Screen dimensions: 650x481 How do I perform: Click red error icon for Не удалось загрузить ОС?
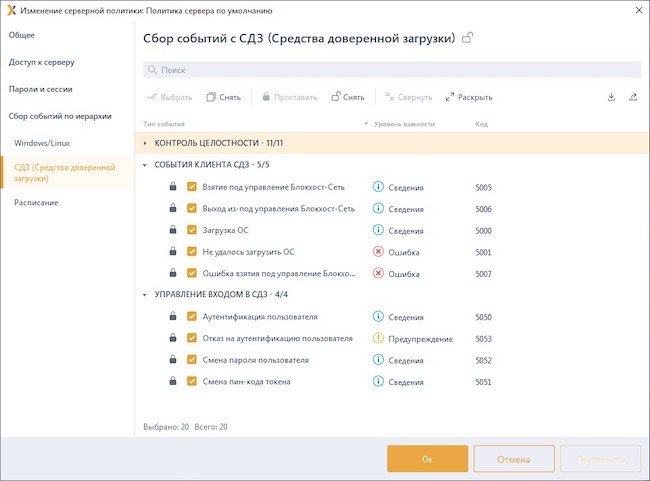click(378, 252)
